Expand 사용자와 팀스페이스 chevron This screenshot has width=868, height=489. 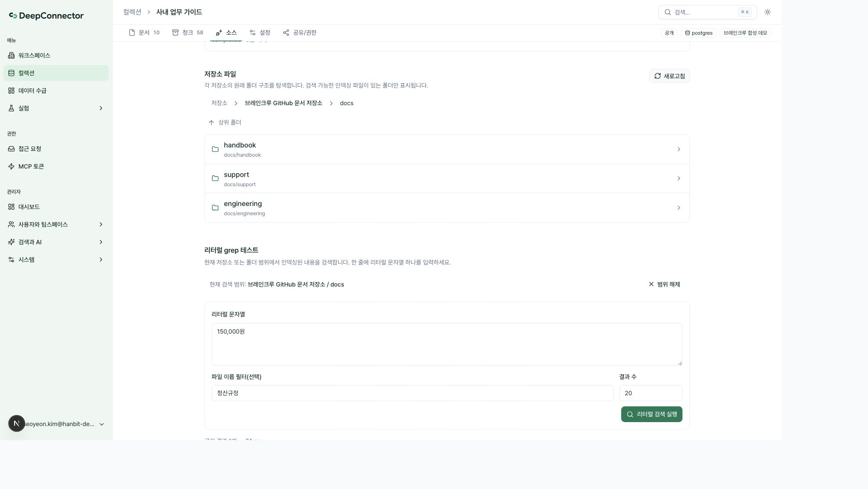point(101,224)
